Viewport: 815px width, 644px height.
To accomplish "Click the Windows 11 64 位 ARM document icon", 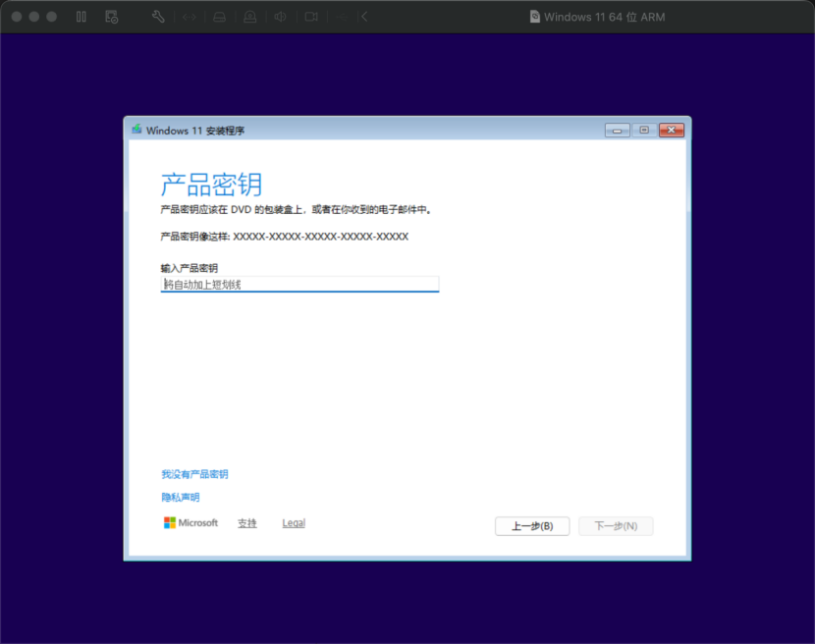I will click(x=535, y=17).
